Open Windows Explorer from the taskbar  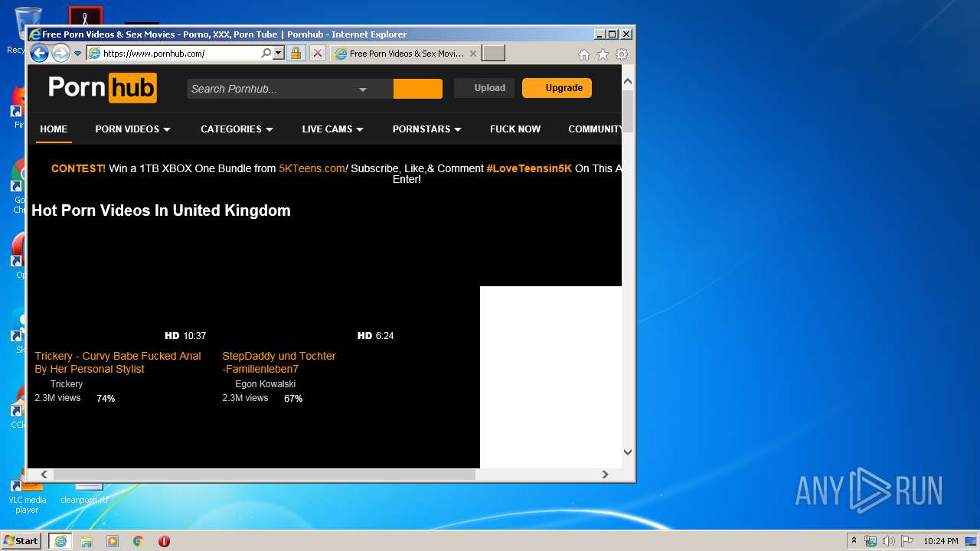(x=87, y=541)
